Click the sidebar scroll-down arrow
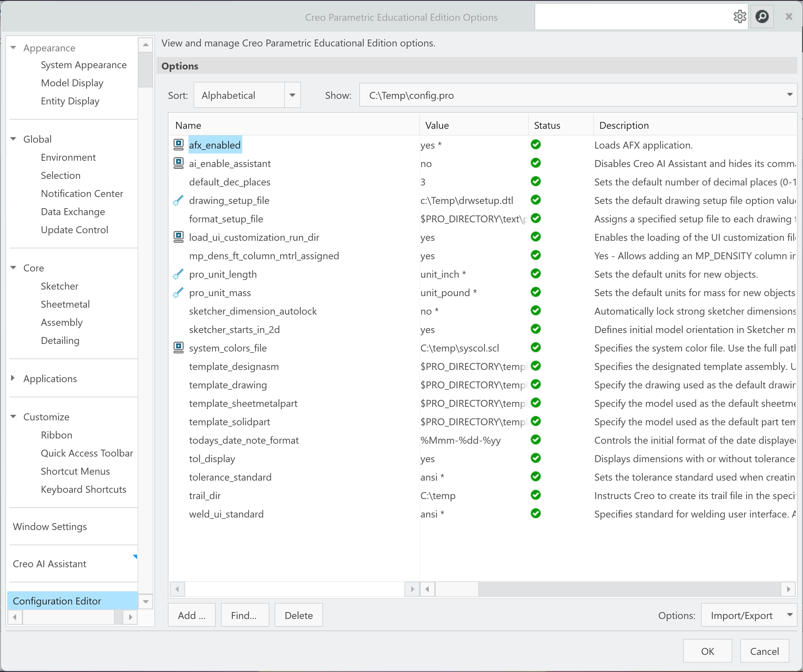The width and height of the screenshot is (803, 672). [145, 602]
